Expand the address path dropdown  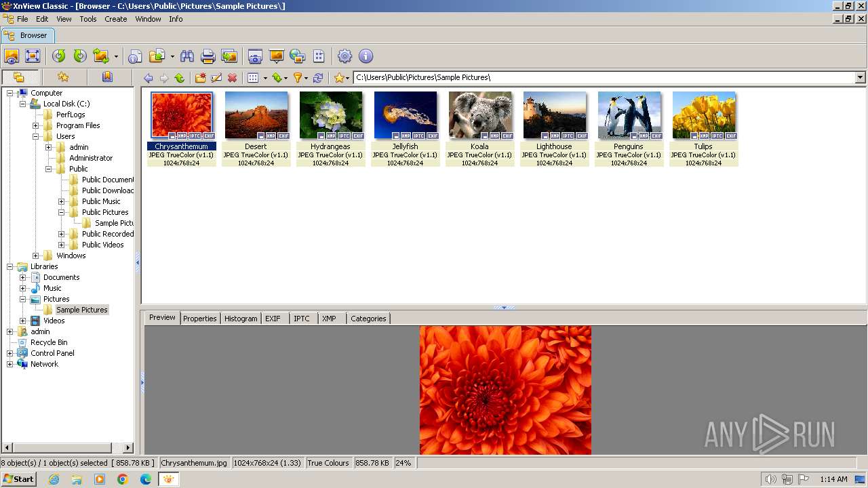(860, 77)
